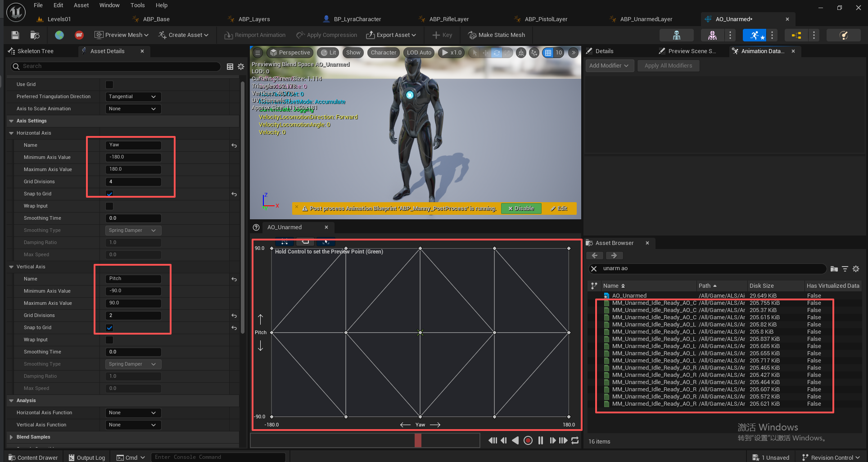The image size is (868, 462).
Task: Jump to the end of the animation
Action: (563, 440)
